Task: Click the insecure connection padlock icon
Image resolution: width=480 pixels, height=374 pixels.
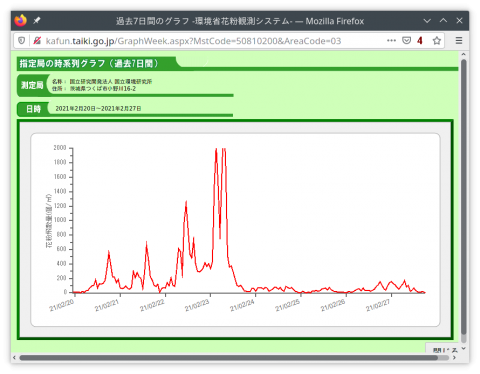Action: coord(37,41)
